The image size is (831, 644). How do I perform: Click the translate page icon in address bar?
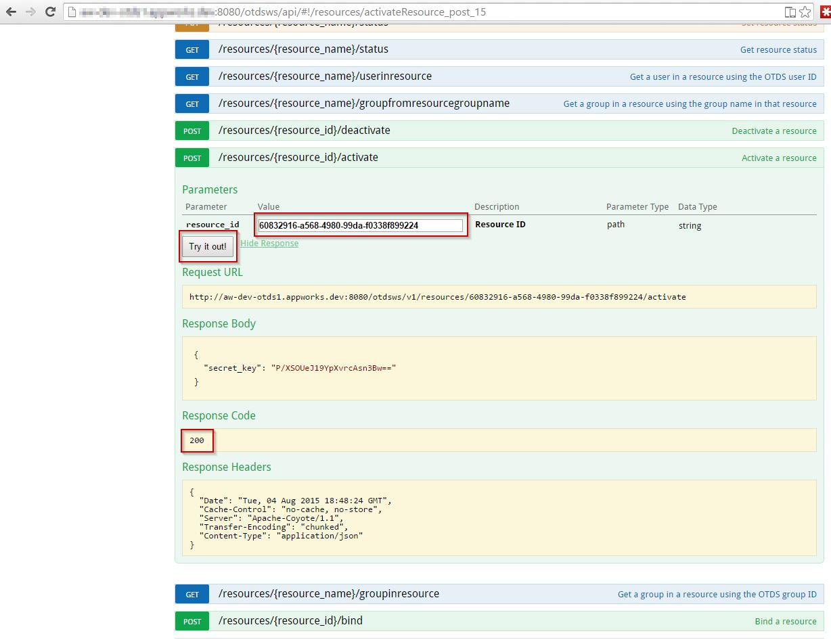click(790, 12)
